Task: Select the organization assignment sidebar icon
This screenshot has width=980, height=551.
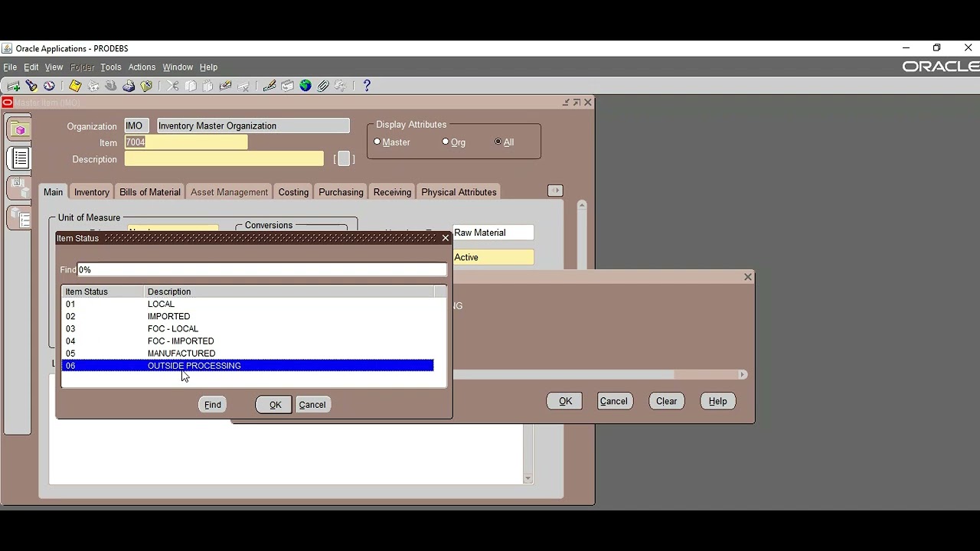Action: [x=19, y=188]
